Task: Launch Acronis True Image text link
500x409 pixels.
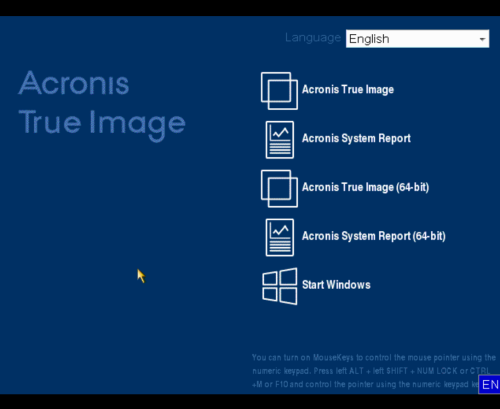Action: pos(348,90)
